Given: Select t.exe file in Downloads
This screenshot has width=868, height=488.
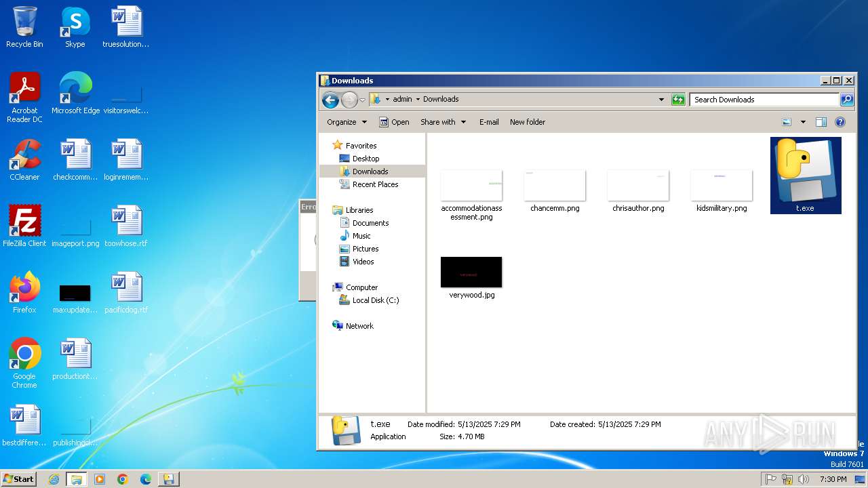Looking at the screenshot, I should coord(806,176).
